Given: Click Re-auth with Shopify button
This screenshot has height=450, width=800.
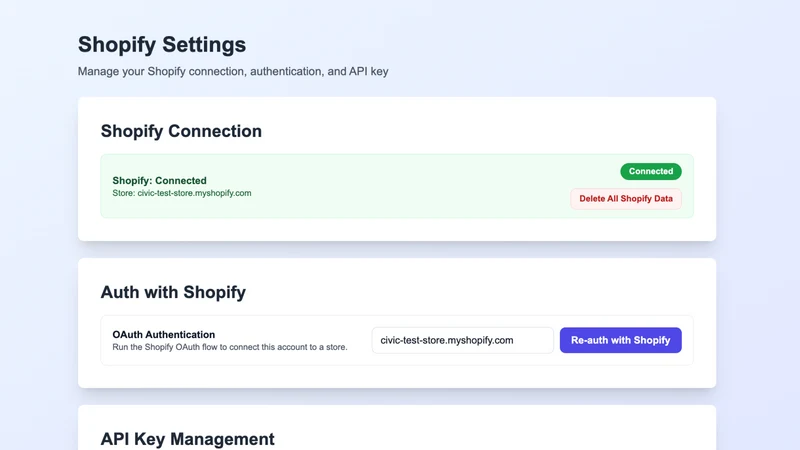Looking at the screenshot, I should 620,340.
